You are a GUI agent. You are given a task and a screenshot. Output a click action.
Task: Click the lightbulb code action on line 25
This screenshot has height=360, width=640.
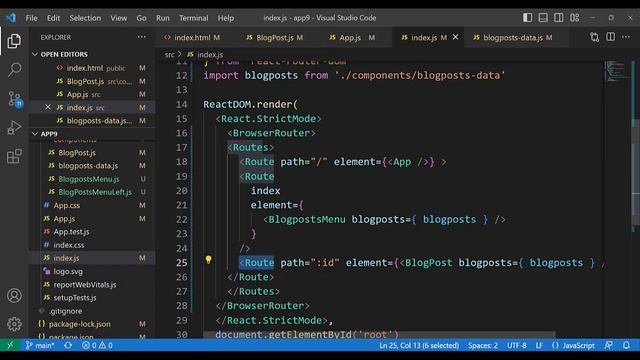coord(208,260)
